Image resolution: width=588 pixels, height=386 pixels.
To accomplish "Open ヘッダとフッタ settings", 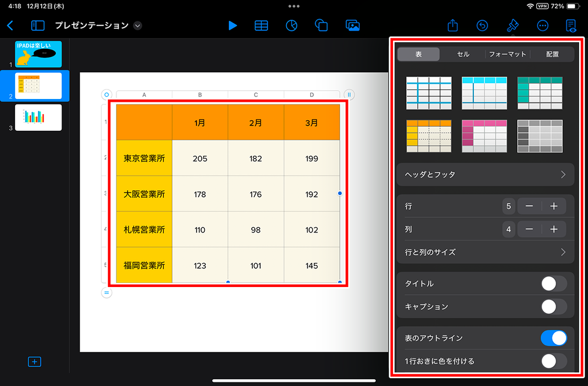I will (485, 174).
